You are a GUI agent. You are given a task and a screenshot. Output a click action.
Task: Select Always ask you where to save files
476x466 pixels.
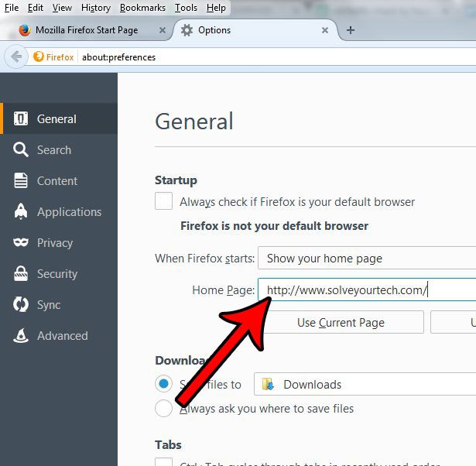(x=163, y=408)
